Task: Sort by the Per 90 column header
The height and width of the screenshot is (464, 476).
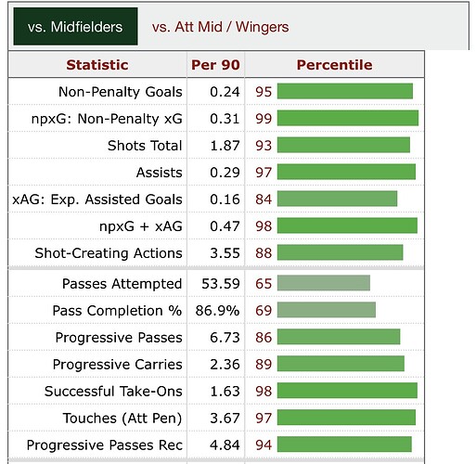Action: point(215,65)
